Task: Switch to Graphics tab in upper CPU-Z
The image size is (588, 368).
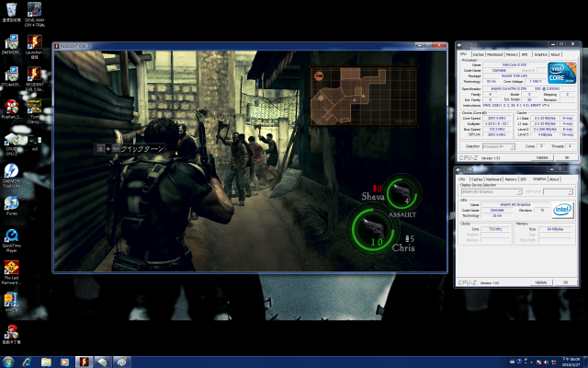Action: pos(540,54)
